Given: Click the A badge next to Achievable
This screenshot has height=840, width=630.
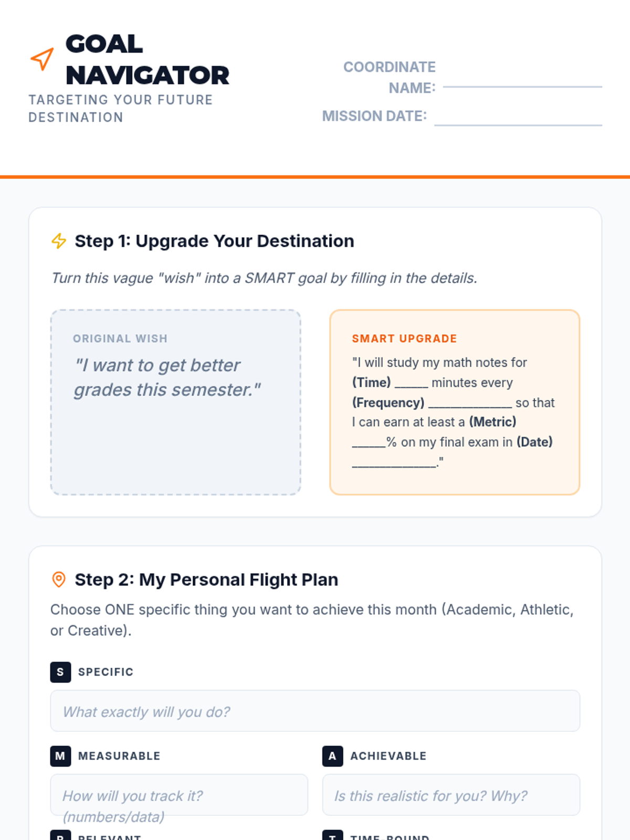Looking at the screenshot, I should (332, 756).
